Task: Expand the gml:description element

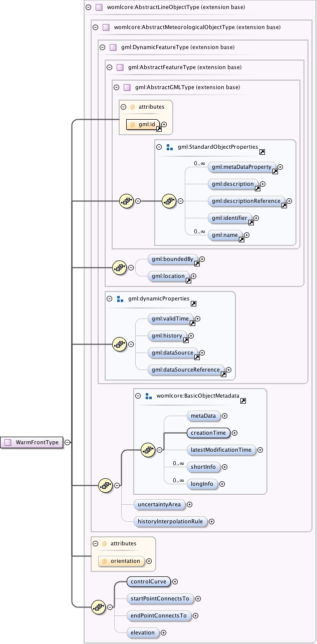Action: point(262,184)
